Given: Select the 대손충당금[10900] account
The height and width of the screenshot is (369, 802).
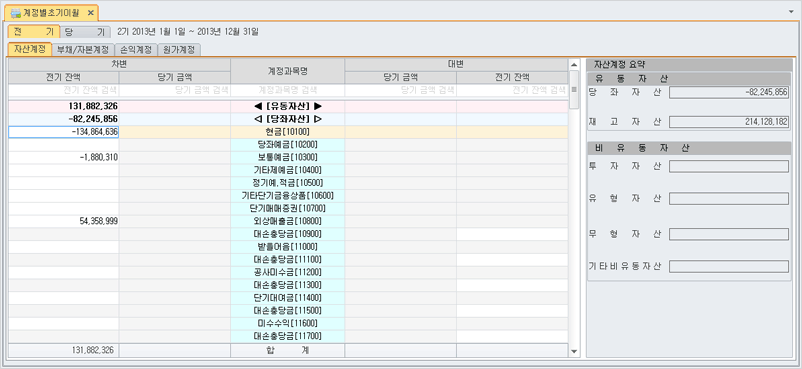Looking at the screenshot, I should [287, 234].
